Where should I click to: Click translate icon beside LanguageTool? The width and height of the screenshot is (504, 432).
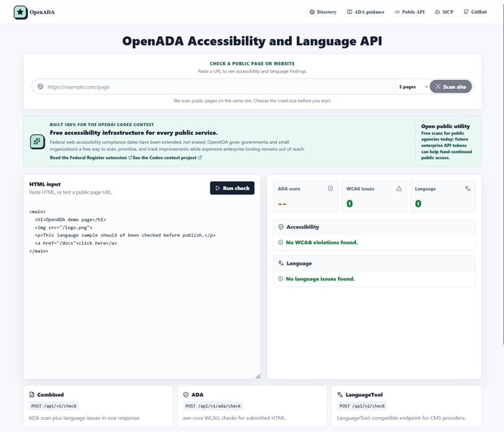pyautogui.click(x=340, y=395)
